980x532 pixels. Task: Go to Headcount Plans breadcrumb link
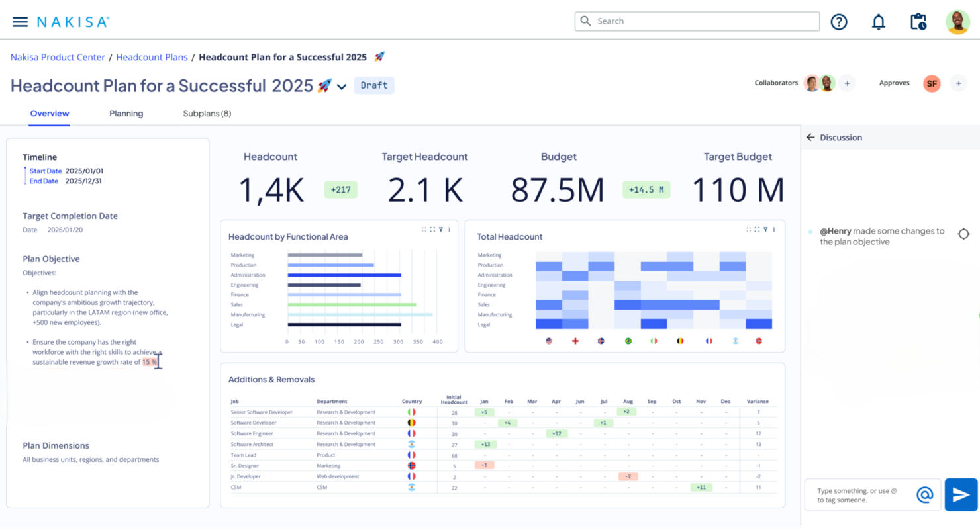pos(152,57)
